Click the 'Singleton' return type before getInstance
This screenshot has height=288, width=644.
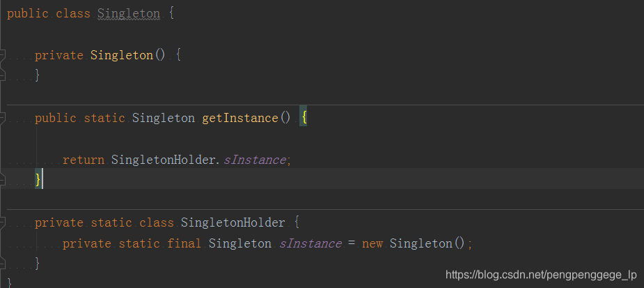[164, 118]
